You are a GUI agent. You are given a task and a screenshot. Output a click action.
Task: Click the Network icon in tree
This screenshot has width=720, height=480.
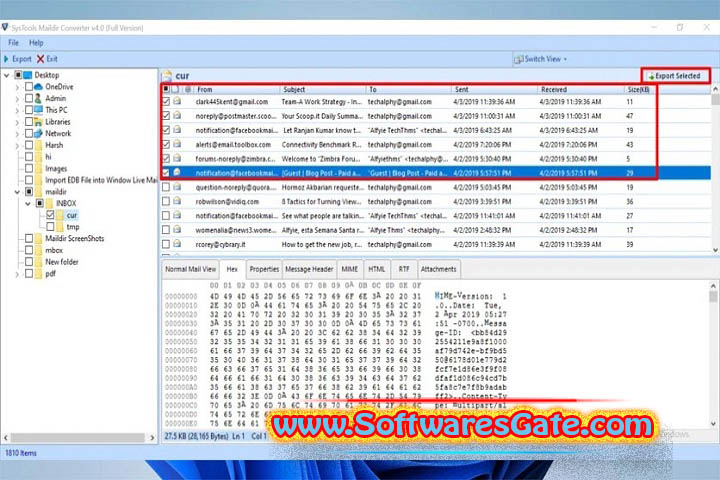[x=39, y=133]
